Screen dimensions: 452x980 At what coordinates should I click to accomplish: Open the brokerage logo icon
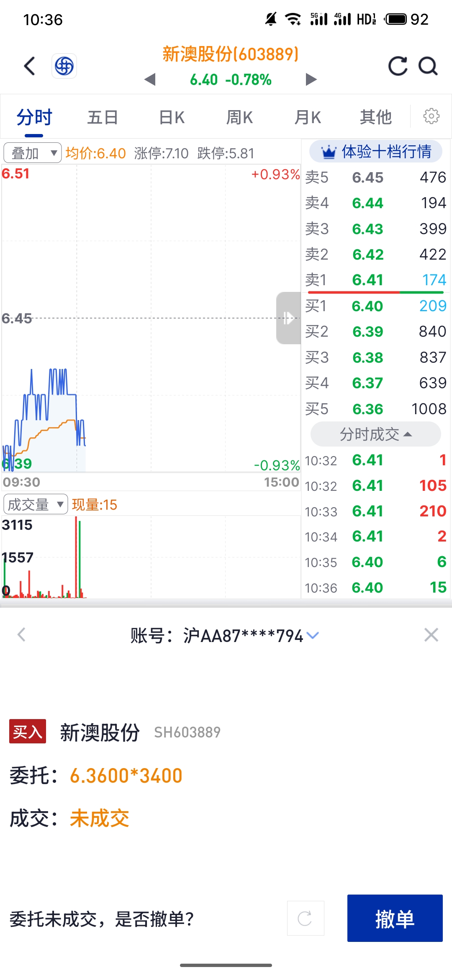click(x=64, y=66)
